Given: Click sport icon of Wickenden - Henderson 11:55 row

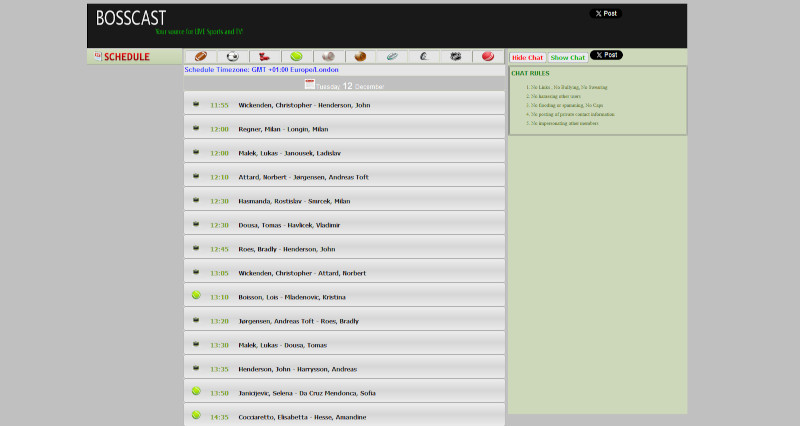Looking at the screenshot, I should (x=196, y=104).
